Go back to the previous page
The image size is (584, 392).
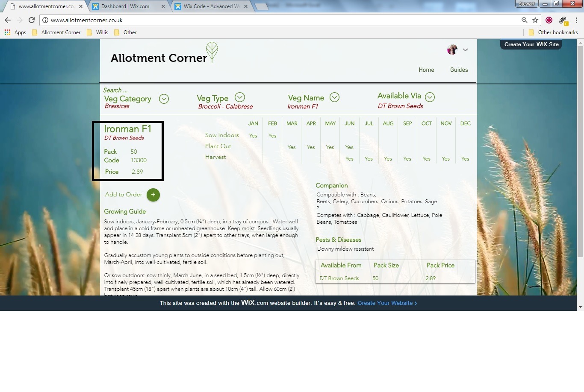[x=8, y=20]
